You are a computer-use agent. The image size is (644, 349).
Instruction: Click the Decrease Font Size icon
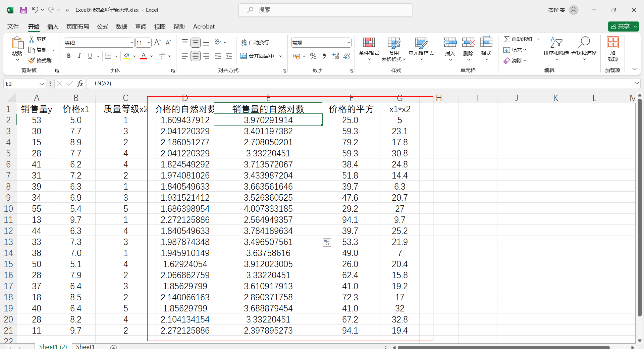pos(168,42)
